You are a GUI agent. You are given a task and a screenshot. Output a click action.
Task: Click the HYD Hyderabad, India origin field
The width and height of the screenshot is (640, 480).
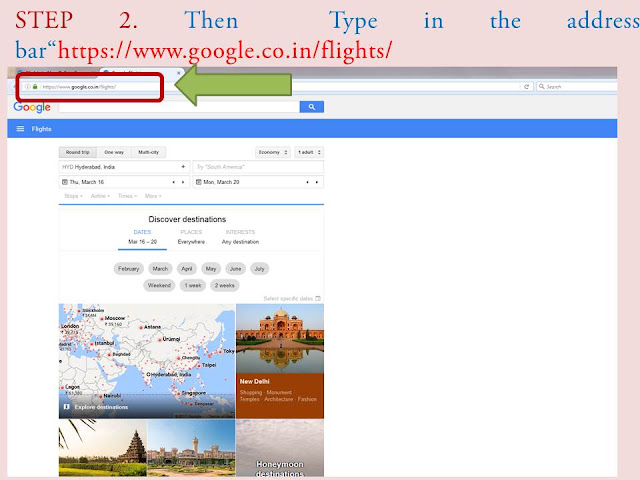[124, 167]
